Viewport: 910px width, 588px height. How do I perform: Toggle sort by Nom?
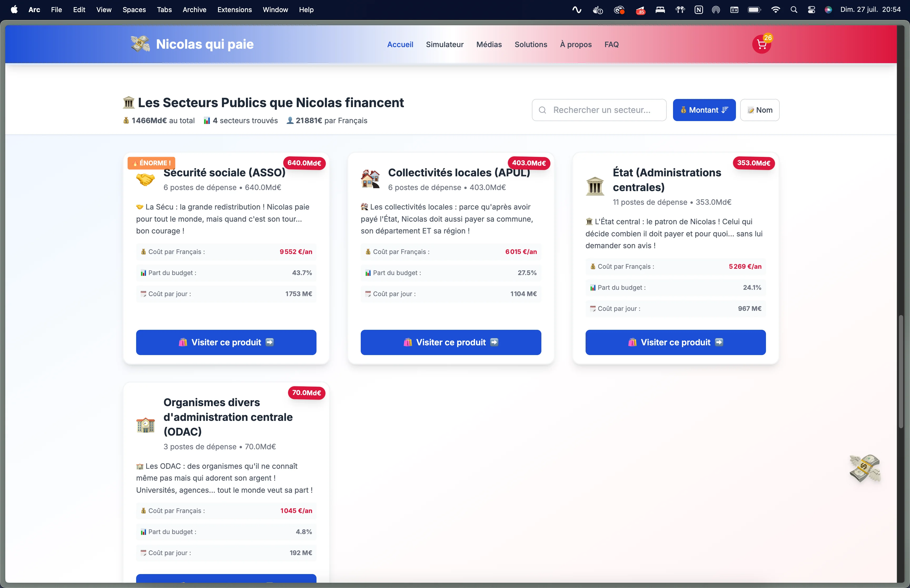click(760, 110)
